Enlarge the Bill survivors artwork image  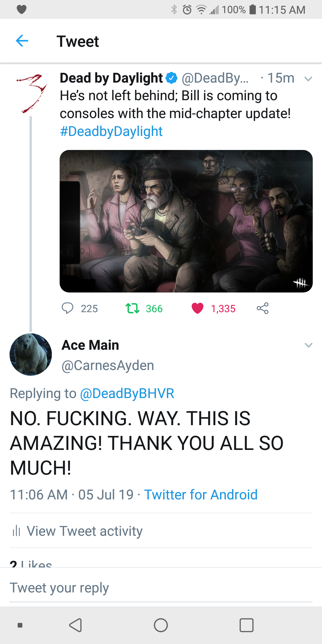186,221
